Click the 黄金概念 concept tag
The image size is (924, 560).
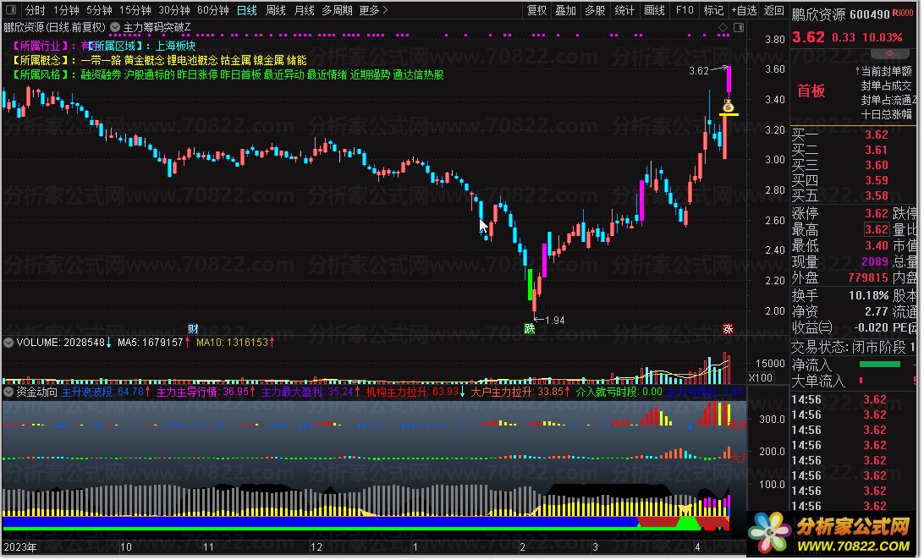tap(145, 61)
